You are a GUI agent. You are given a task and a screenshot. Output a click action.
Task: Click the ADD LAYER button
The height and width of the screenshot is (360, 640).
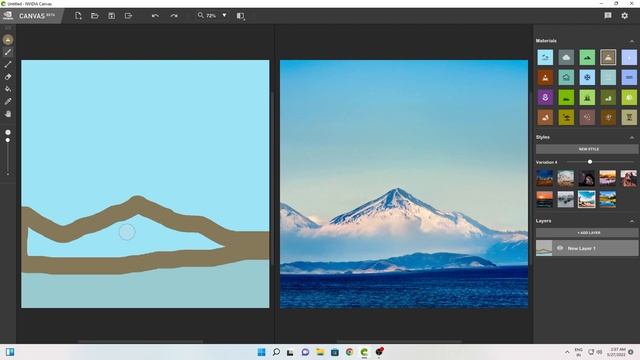click(587, 233)
